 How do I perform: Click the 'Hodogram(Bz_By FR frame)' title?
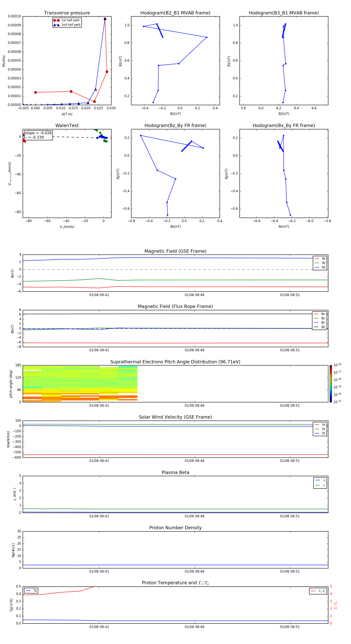pyautogui.click(x=175, y=125)
